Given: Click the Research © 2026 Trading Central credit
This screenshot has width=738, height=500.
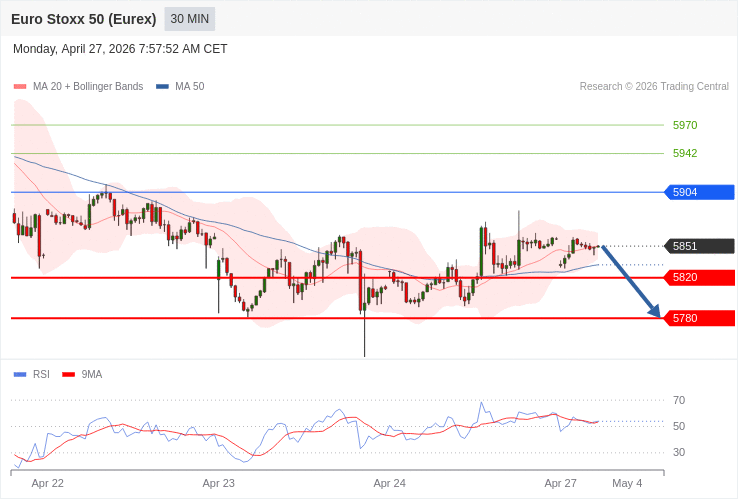Looking at the screenshot, I should tap(654, 87).
